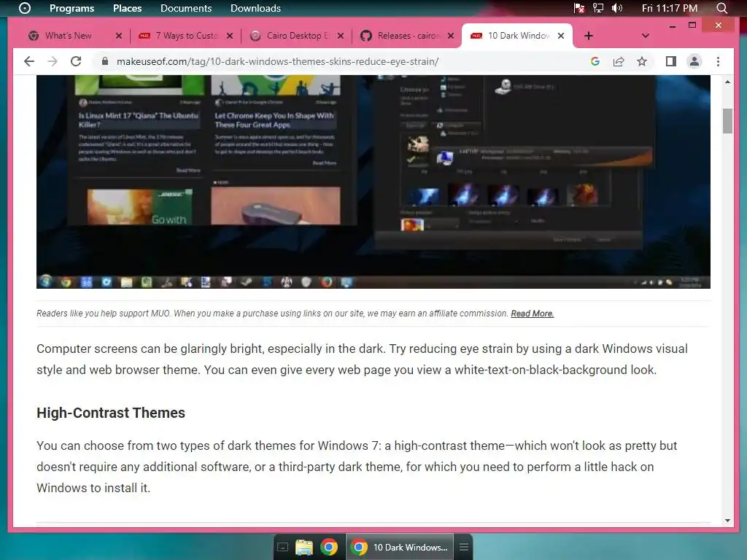The height and width of the screenshot is (560, 747).
Task: Close the Cairo Desktop tab
Action: tap(341, 36)
